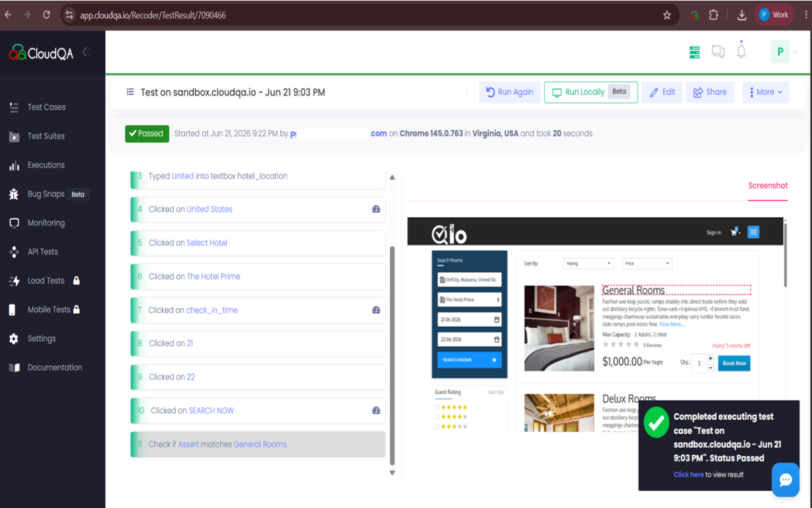This screenshot has height=508, width=812.
Task: Select step 6 Clicked on The Hotel Prime
Action: click(x=258, y=276)
